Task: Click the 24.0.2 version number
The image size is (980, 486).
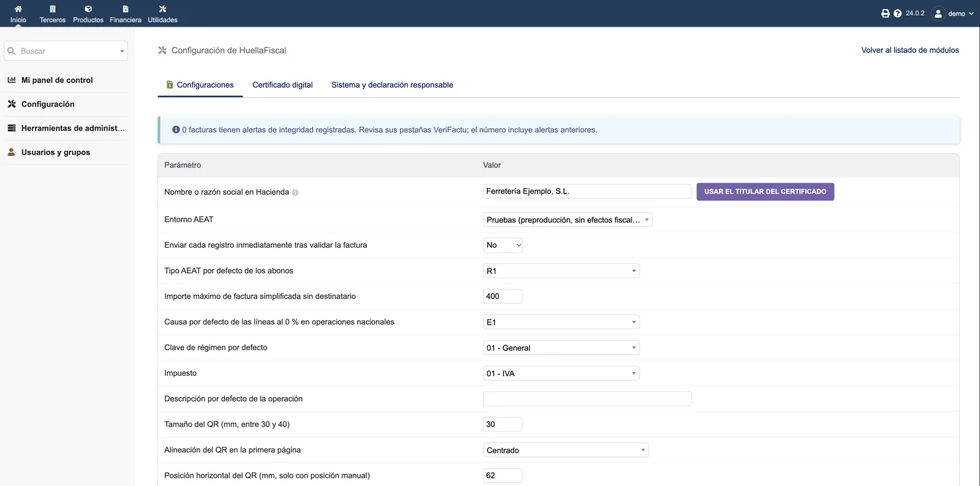Action: click(915, 13)
